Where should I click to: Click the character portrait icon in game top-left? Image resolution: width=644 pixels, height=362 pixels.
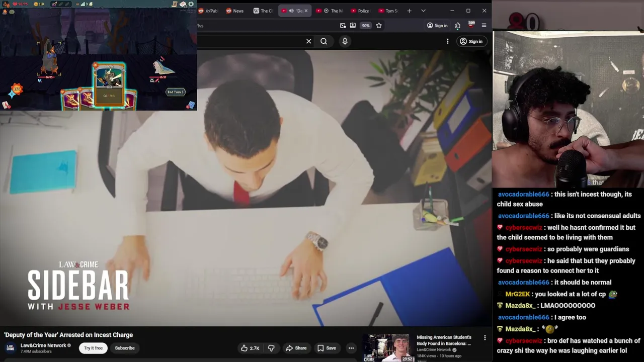pos(6,4)
